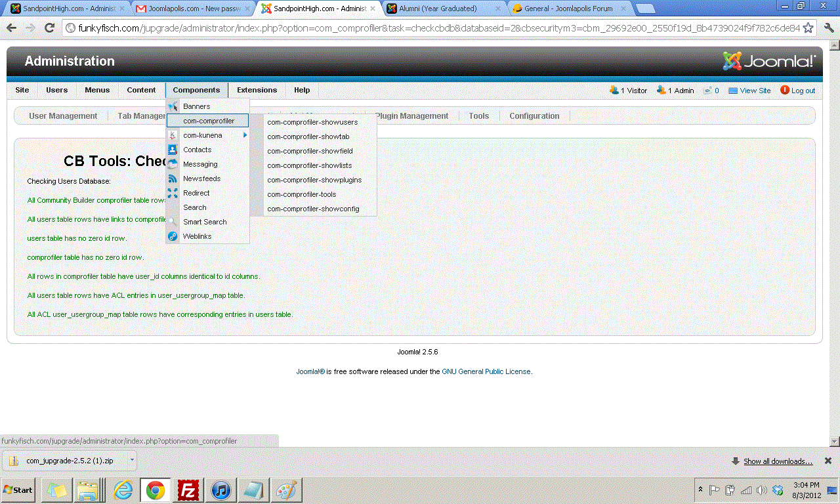The image size is (840, 504).
Task: Open the Extensions menu
Action: click(257, 90)
